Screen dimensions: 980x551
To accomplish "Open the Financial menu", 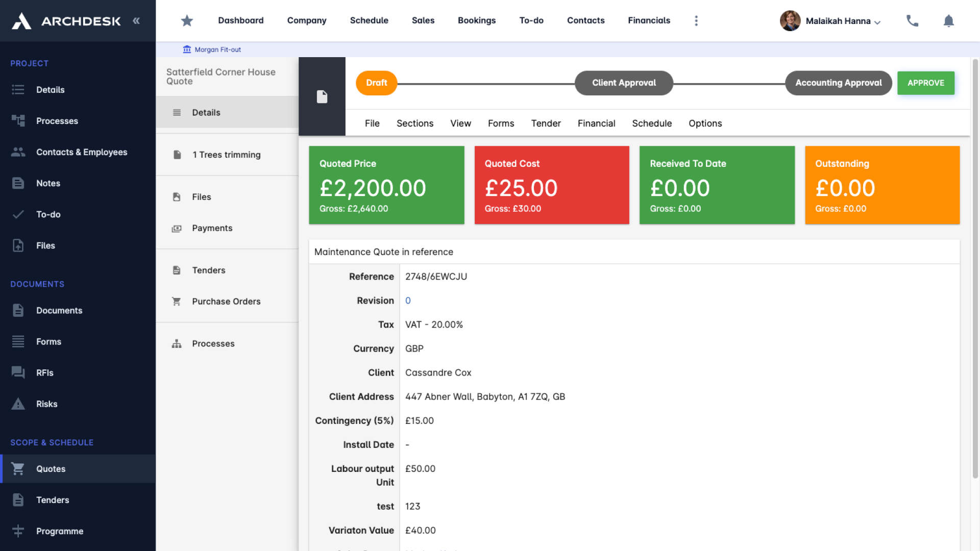I will pos(596,123).
